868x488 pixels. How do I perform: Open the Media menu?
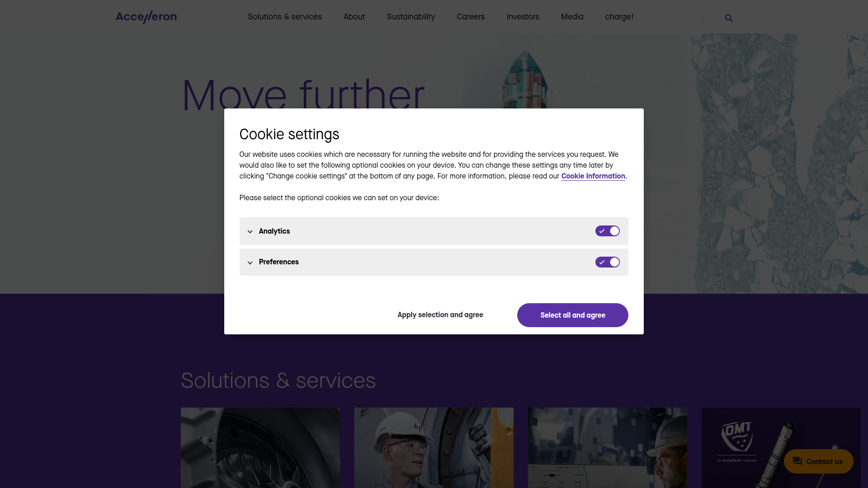572,17
